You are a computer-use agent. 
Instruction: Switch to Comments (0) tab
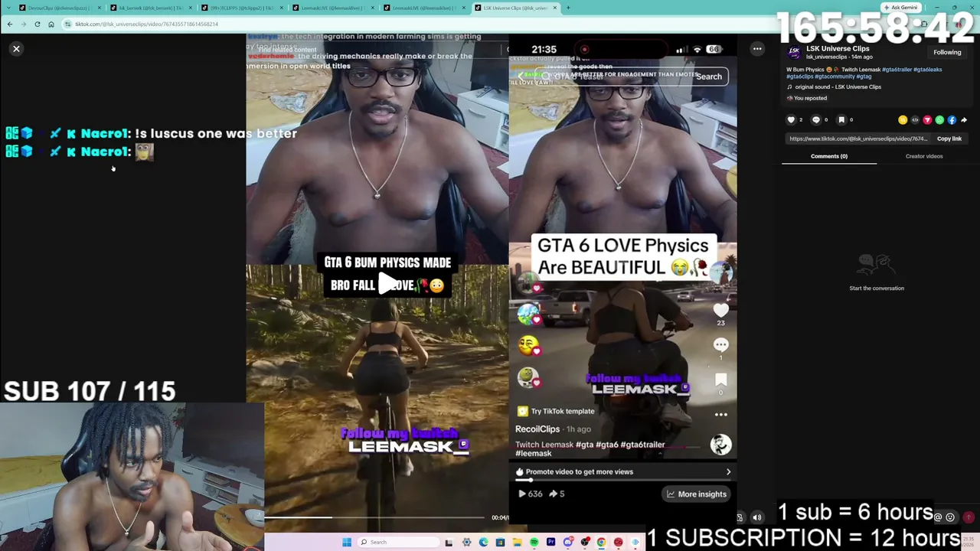click(829, 156)
